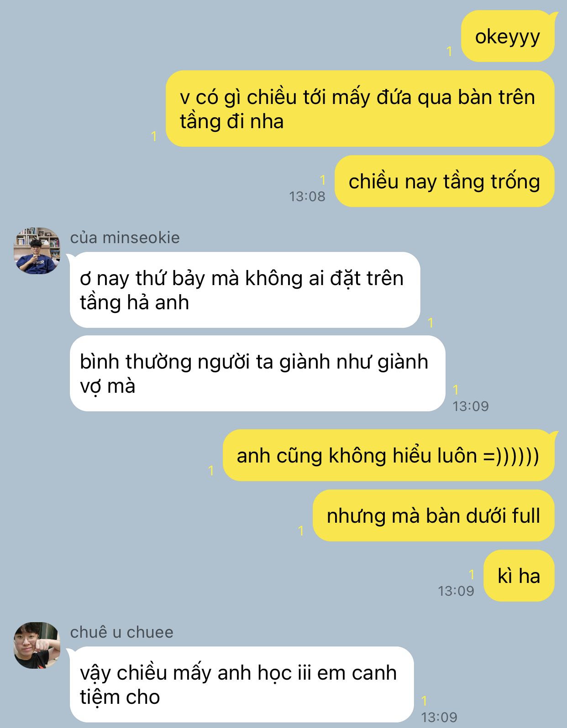The height and width of the screenshot is (728, 567).
Task: Tap 'anh cũng không hiểu luôn' bubble
Action: point(388,455)
